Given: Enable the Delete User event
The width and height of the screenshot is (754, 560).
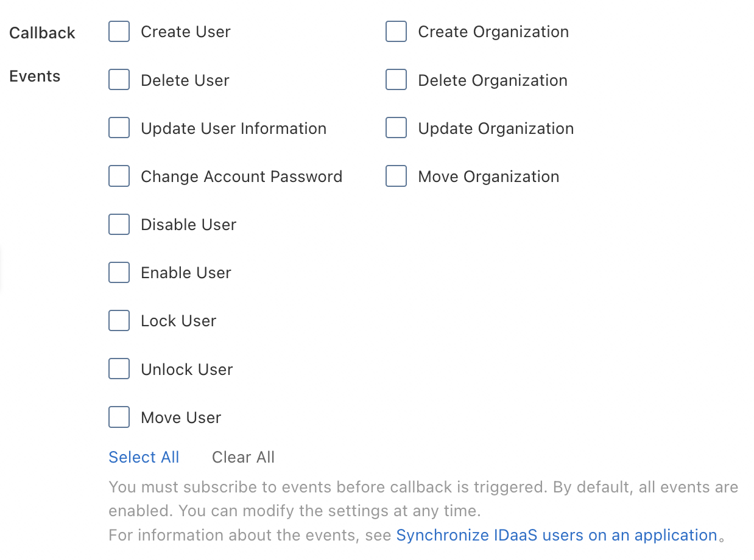Looking at the screenshot, I should click(119, 80).
